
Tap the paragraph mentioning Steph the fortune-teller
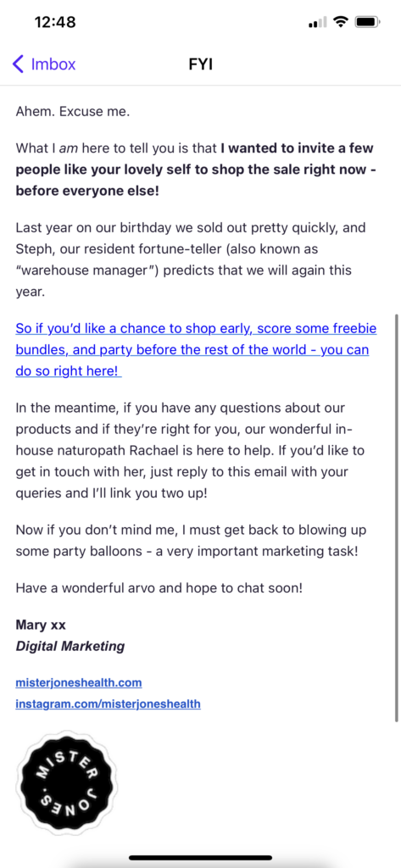tap(192, 259)
